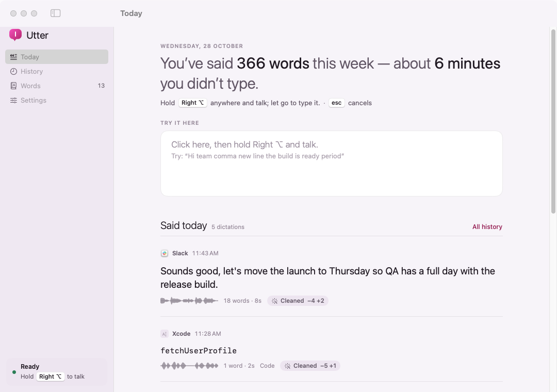Click the pink Utter logo icon
This screenshot has height=392, width=557.
(15, 35)
